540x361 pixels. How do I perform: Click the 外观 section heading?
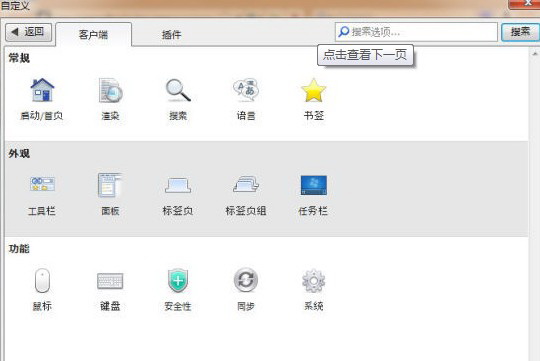coord(19,153)
